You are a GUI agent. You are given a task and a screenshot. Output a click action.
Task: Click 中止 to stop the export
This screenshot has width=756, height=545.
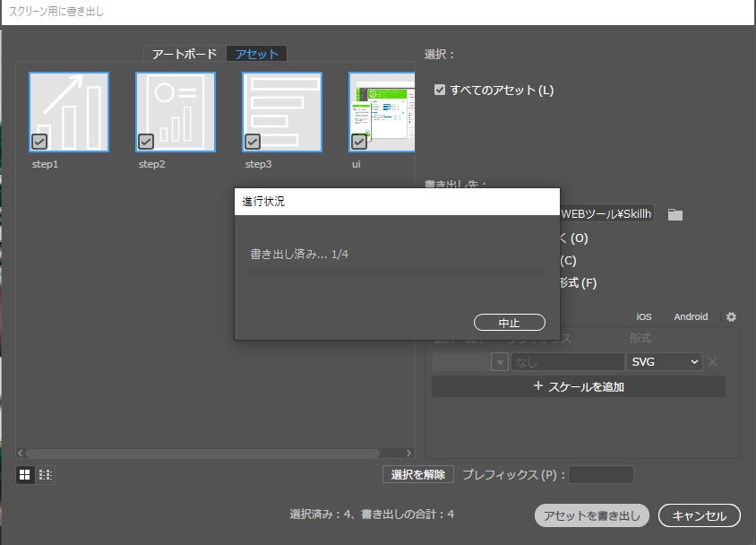click(510, 323)
